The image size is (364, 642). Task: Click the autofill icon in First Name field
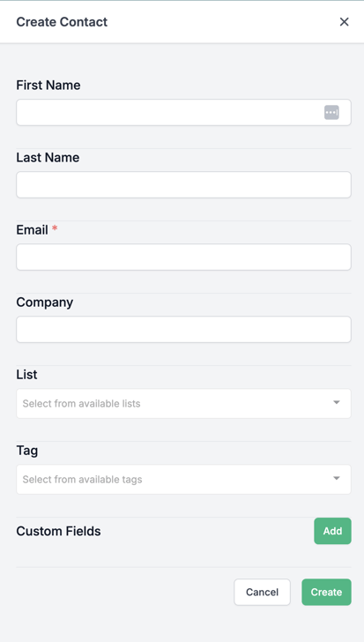click(x=331, y=112)
